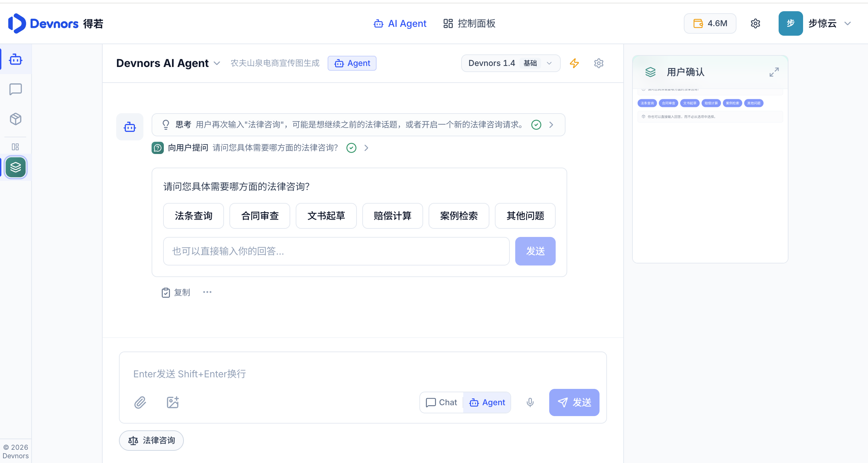Start voice input with the microphone icon

[x=530, y=402]
